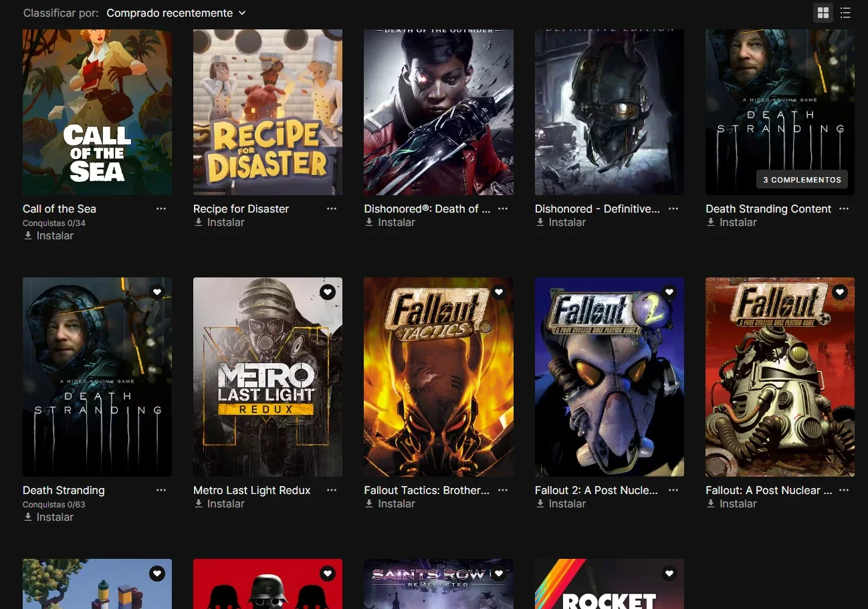
Task: Open options menu for Fallout: A Post Nuclear
Action: coord(844,490)
